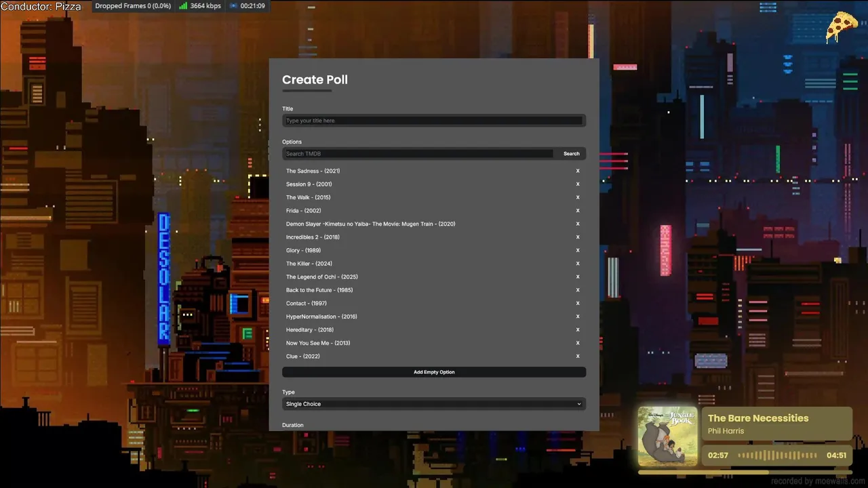Click the Jungle Book album cover
868x488 pixels.
click(667, 436)
